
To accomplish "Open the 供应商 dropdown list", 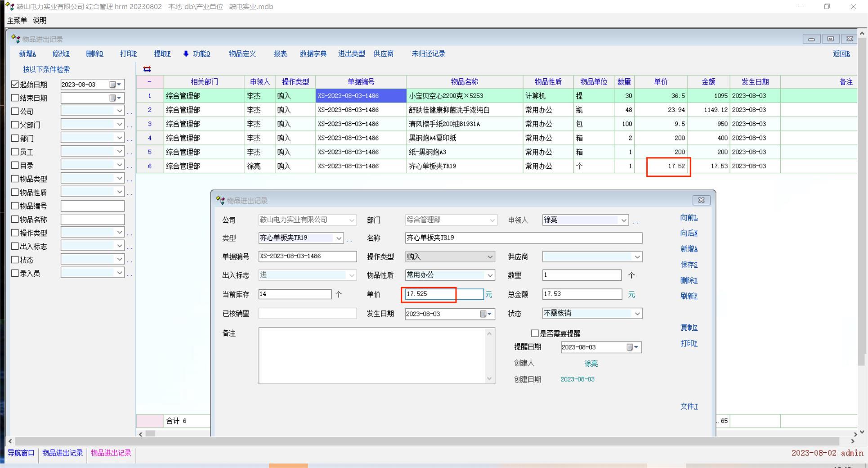I will tap(637, 257).
